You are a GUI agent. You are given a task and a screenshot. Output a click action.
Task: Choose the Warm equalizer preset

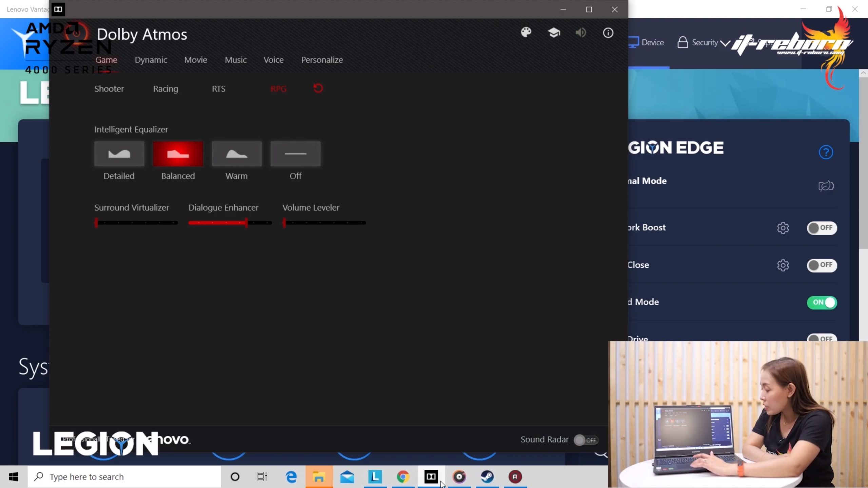point(237,154)
